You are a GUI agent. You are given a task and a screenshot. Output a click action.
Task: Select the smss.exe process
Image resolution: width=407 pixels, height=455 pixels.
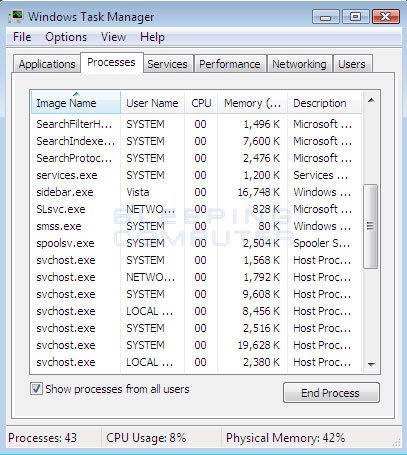[x=196, y=226]
